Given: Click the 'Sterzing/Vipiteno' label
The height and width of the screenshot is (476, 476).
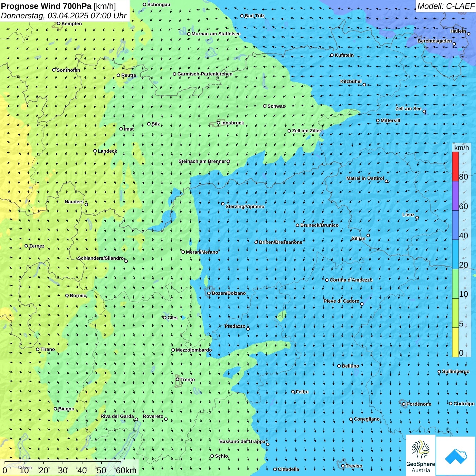Looking at the screenshot, I should click(x=245, y=206).
